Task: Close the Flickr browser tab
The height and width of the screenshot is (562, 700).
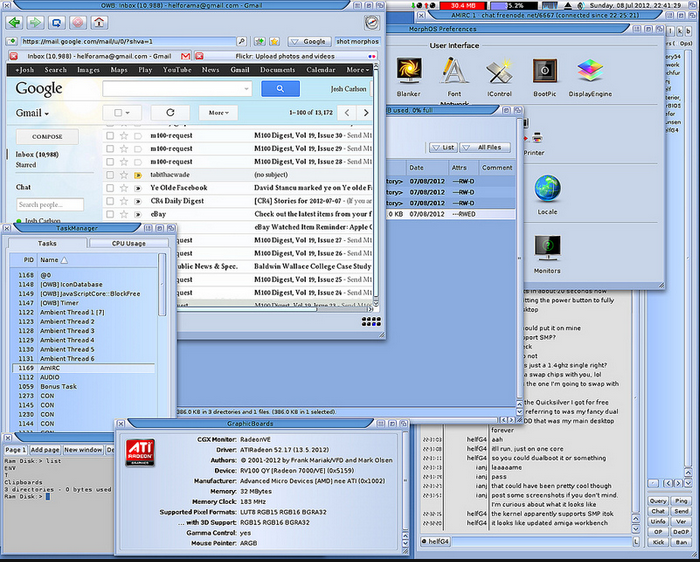Action: [x=199, y=56]
